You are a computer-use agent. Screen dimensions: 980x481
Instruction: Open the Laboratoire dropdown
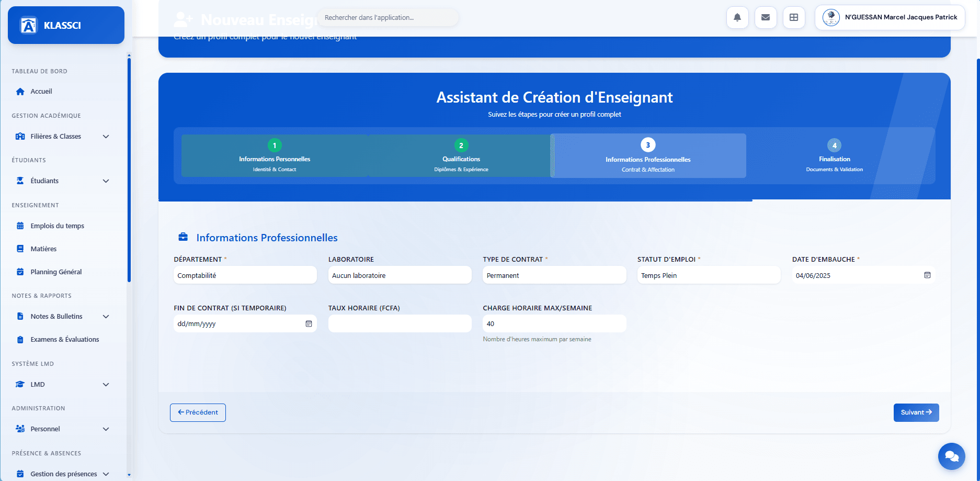pos(400,275)
